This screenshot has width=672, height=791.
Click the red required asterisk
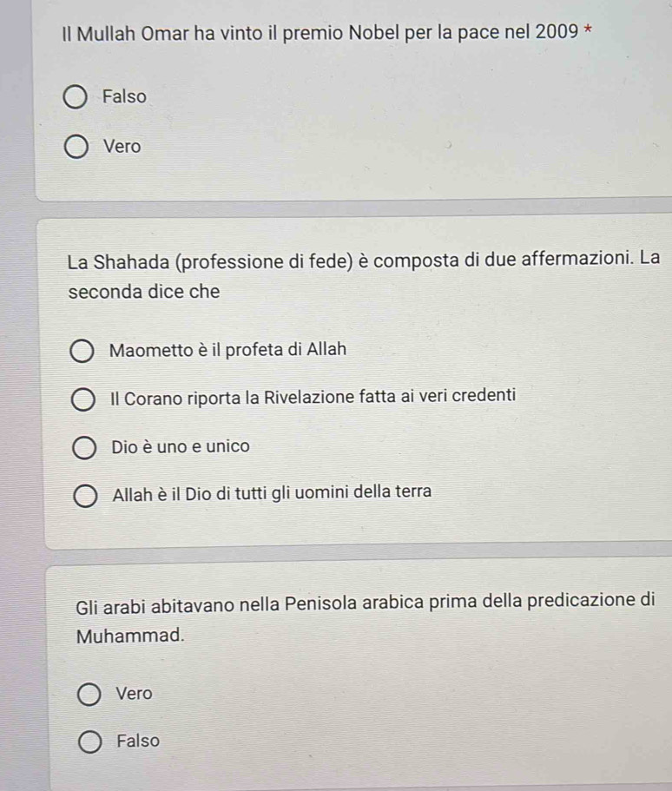tap(587, 30)
